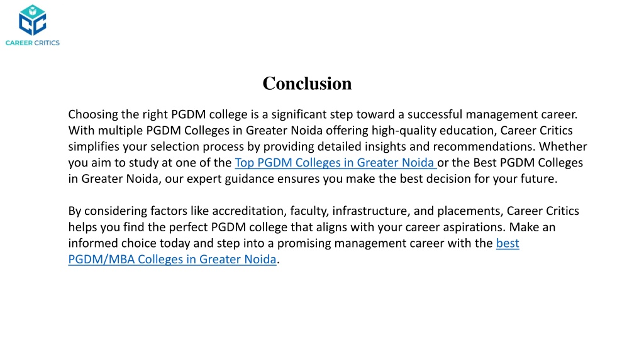Click 'By considering factors' starting second paragraph
Screen dimensions: 644x362
point(127,211)
